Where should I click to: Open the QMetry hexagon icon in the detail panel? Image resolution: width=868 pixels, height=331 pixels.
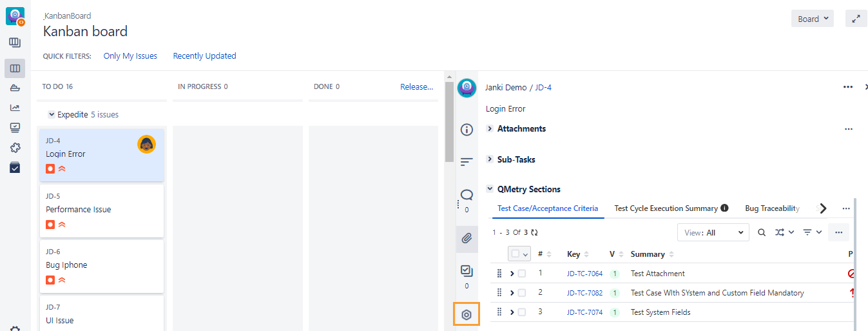(x=467, y=315)
